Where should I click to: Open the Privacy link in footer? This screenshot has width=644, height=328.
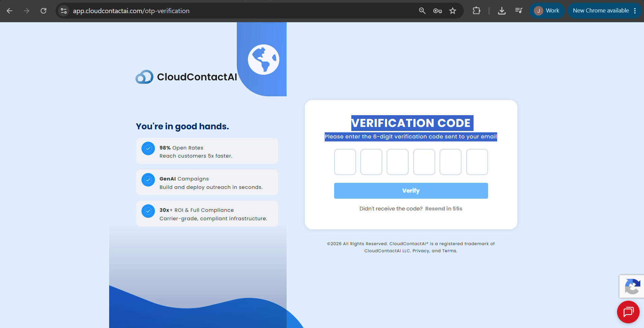pyautogui.click(x=421, y=251)
